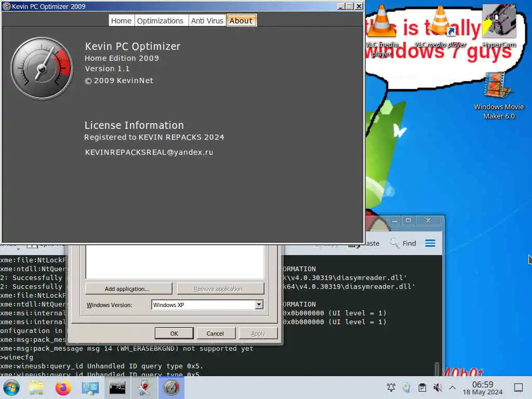This screenshot has width=532, height=399.
Task: Click the muted volume tray icon
Action: tap(437, 388)
